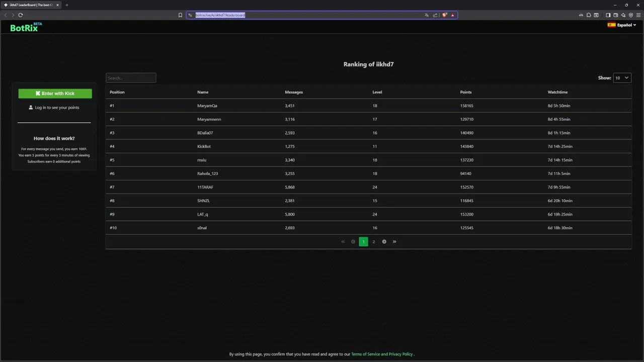
Task: Go back using the browser back arrow
Action: point(6,15)
